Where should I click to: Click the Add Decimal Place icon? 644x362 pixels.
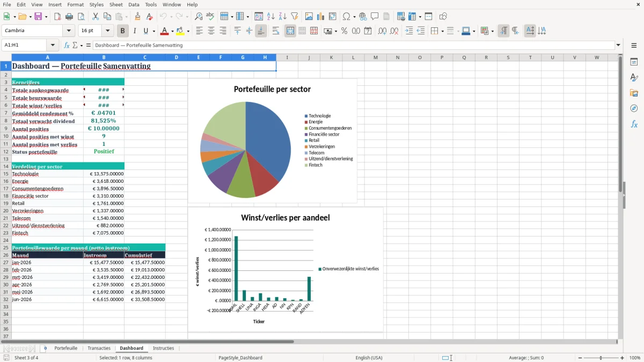point(382,31)
